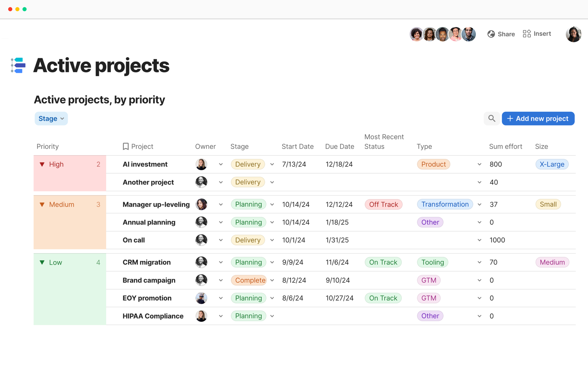This screenshot has height=368, width=588.
Task: Click Add new project button
Action: (x=538, y=118)
